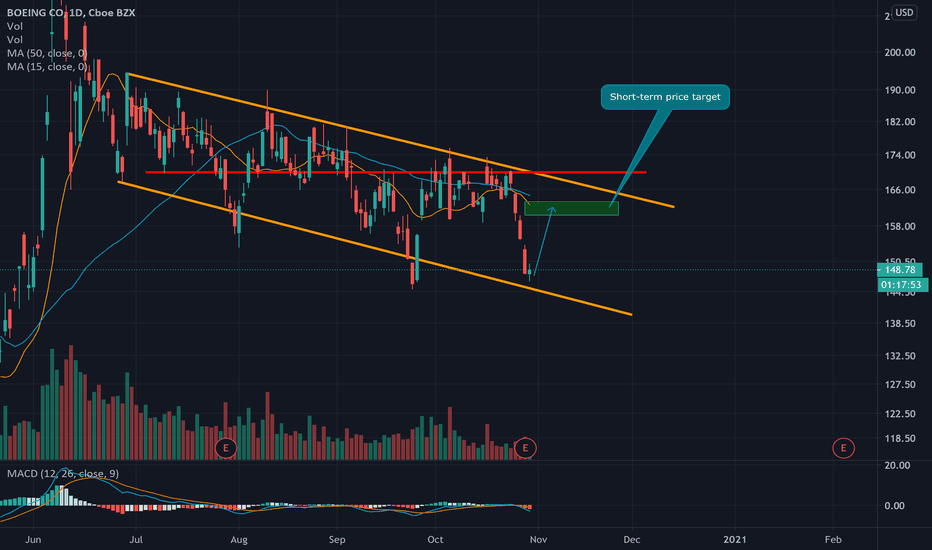Click the Jul label on time axis
This screenshot has width=932, height=550.
(136, 540)
